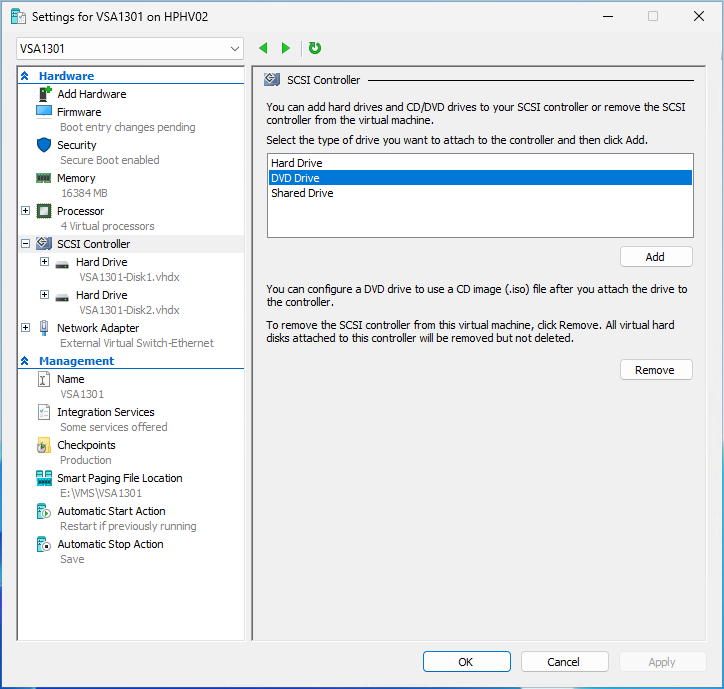This screenshot has width=724, height=689.
Task: Select Hard Drive in the drive type list
Action: (297, 163)
